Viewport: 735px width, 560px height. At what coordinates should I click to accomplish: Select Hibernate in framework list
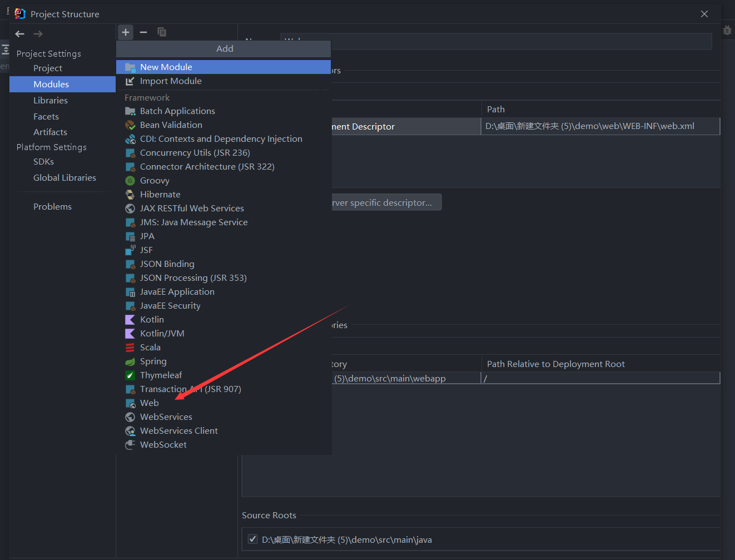(224, 195)
